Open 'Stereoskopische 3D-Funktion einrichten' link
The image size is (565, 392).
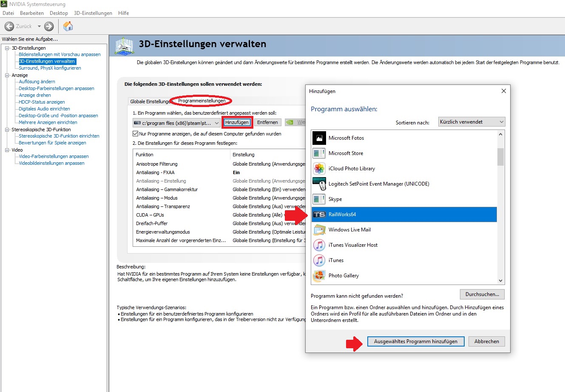pos(59,136)
